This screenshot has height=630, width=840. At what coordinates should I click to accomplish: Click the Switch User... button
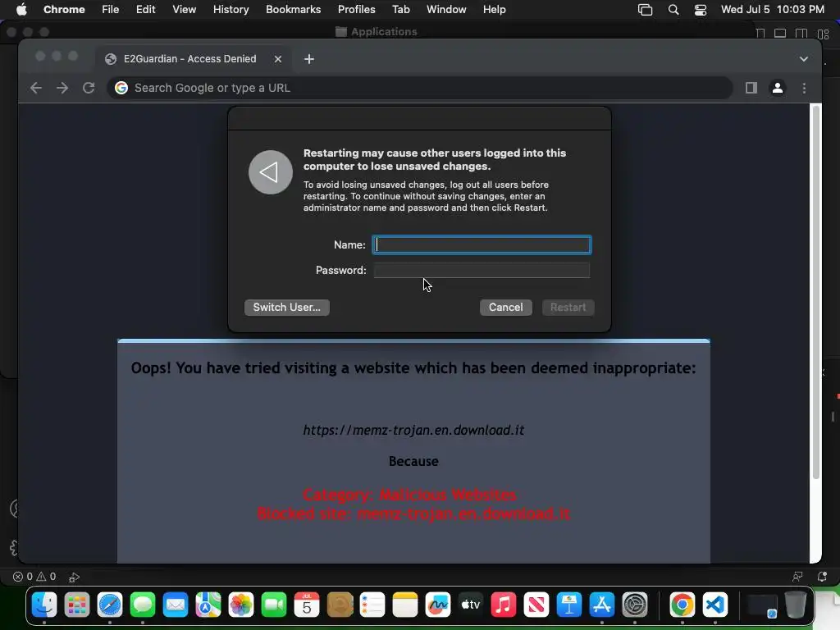pos(286,308)
